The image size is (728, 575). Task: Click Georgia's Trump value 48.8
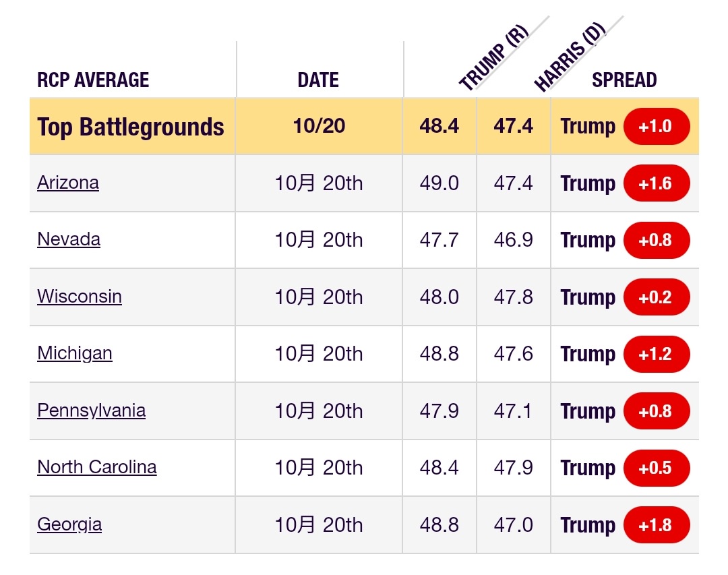click(x=439, y=525)
